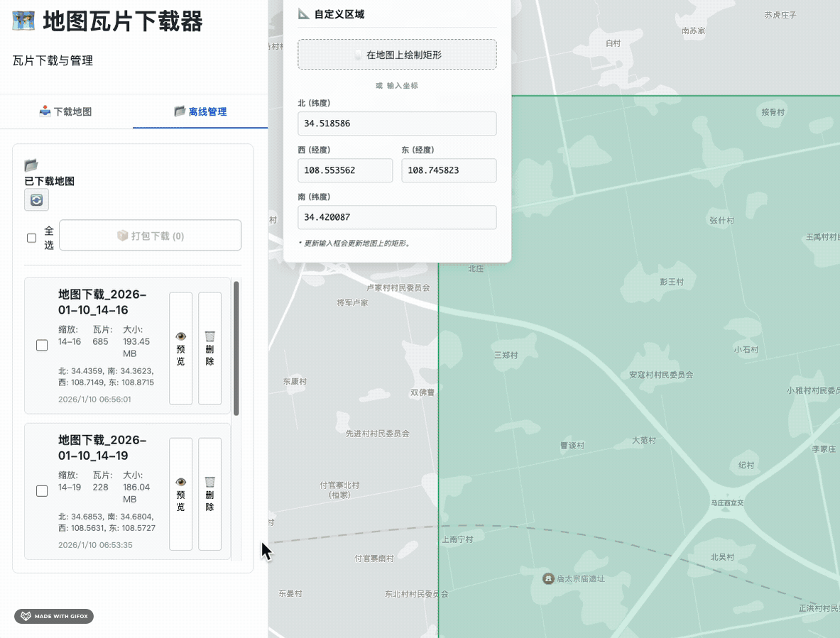Click 在地图上绘制矩形 button
The width and height of the screenshot is (840, 638).
click(397, 54)
